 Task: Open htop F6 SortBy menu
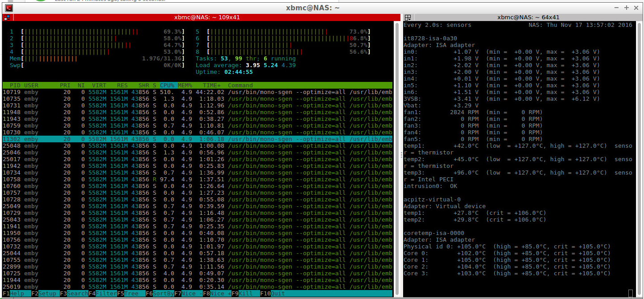(160, 294)
